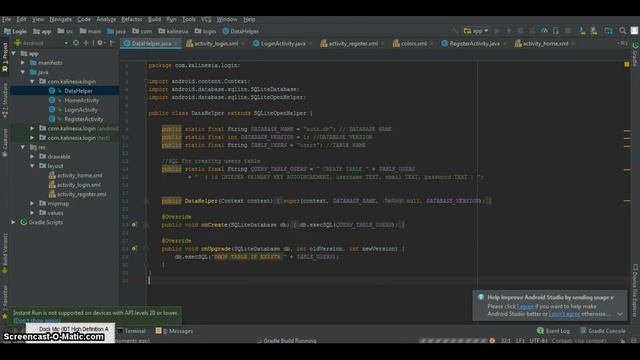Click scroll from source target icon
The height and width of the screenshot is (360, 640).
pyautogui.click(x=76, y=43)
